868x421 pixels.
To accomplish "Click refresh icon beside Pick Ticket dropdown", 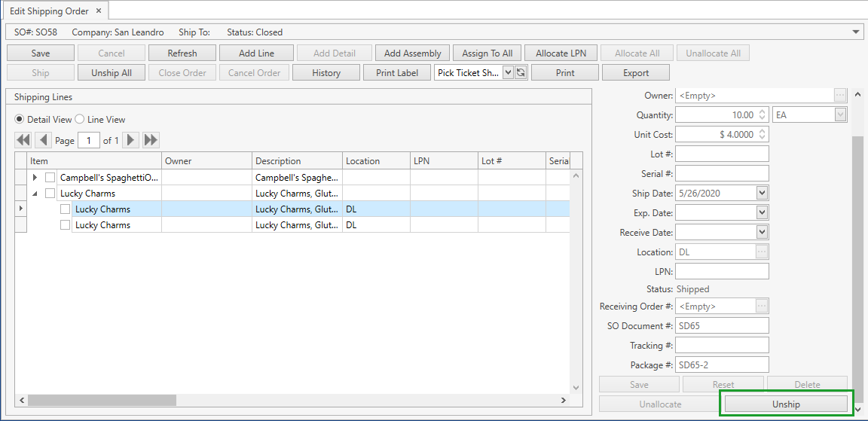I will coord(520,73).
